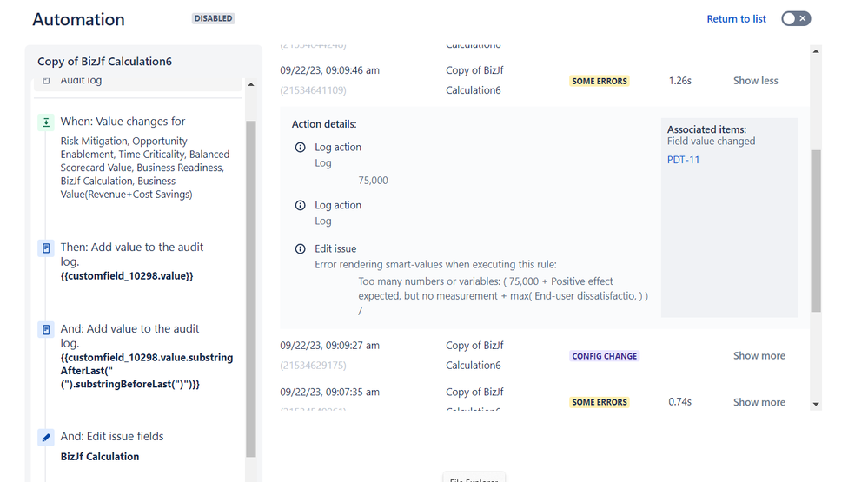Expand CONFIG CHANGE entry with Show more
The image size is (868, 482).
coord(759,356)
